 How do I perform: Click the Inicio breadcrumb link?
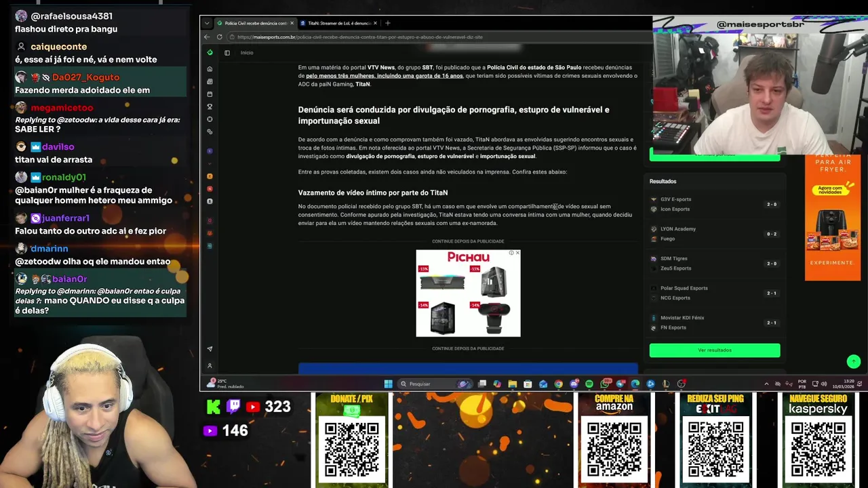tap(247, 52)
